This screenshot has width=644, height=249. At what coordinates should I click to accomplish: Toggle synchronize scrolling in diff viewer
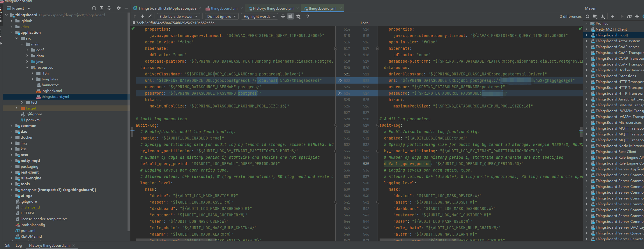pos(290,16)
